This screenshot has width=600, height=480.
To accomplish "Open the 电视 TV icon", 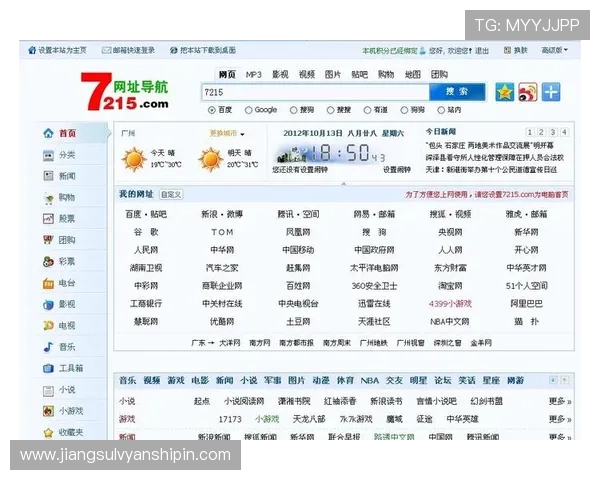I will pos(48,326).
